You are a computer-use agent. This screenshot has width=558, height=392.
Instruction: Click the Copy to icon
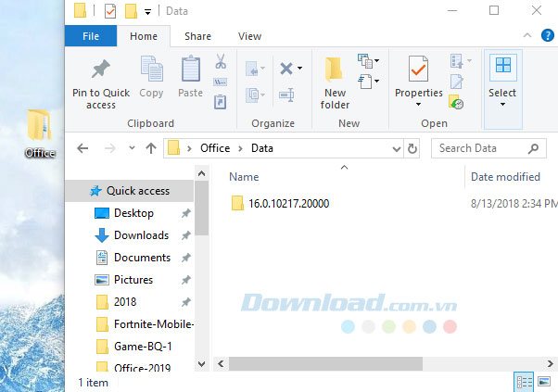252,95
